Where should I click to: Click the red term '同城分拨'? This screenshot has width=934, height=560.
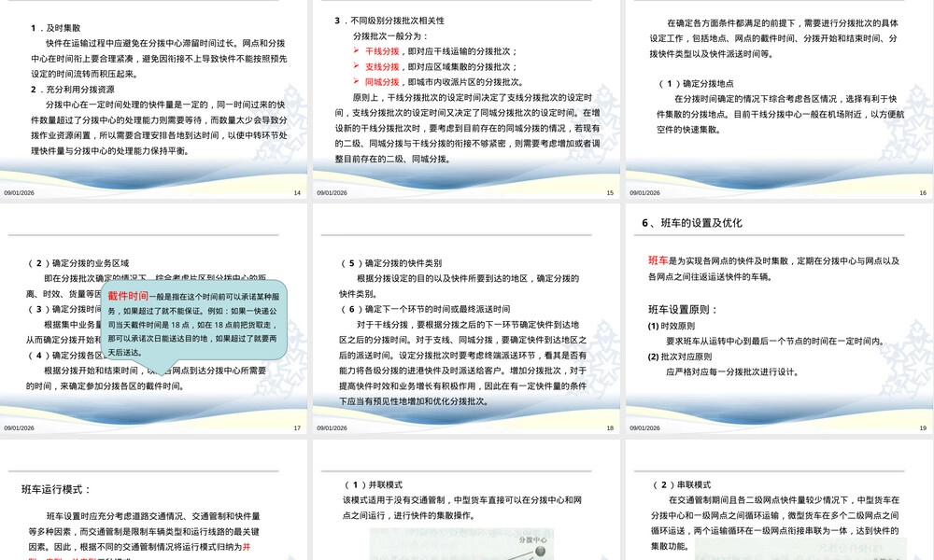pos(382,82)
